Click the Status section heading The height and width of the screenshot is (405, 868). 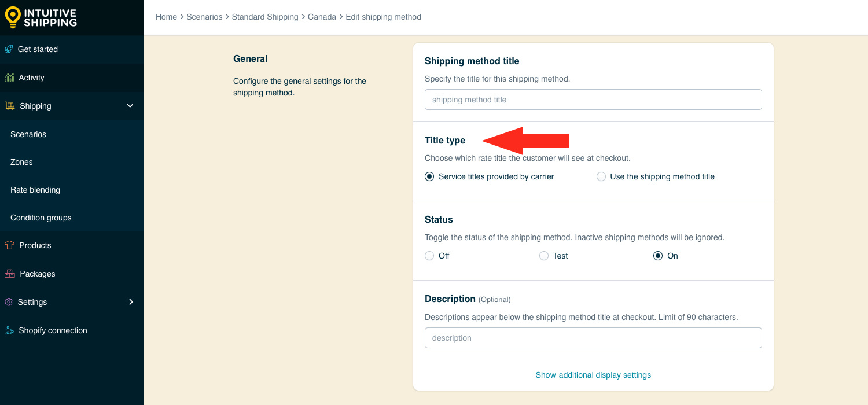click(439, 219)
